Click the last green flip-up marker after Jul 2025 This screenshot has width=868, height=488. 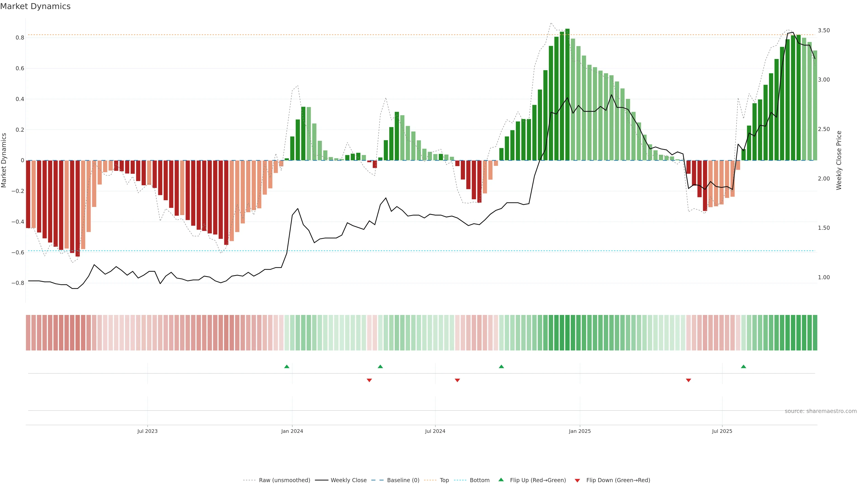(743, 366)
